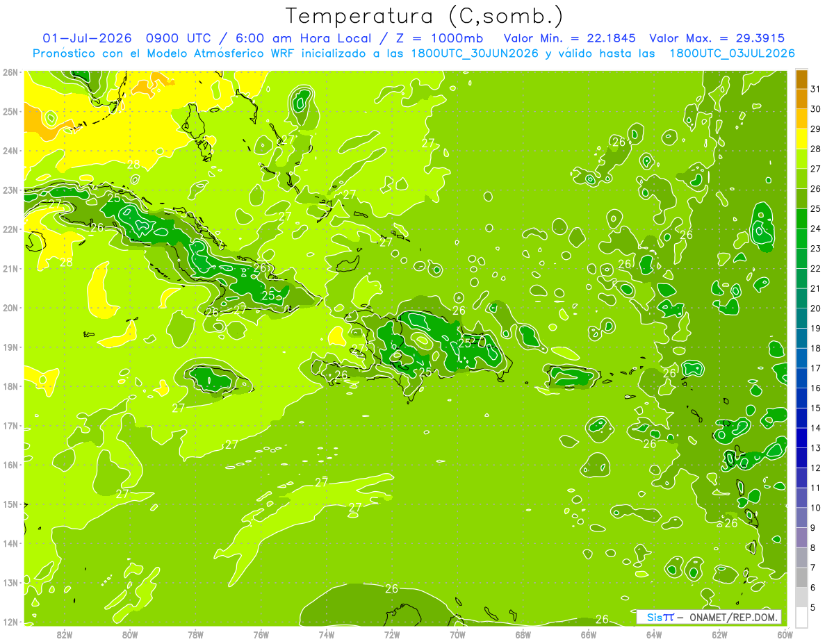Click the 13N latitude axis label
834x644 pixels.
click(10, 582)
